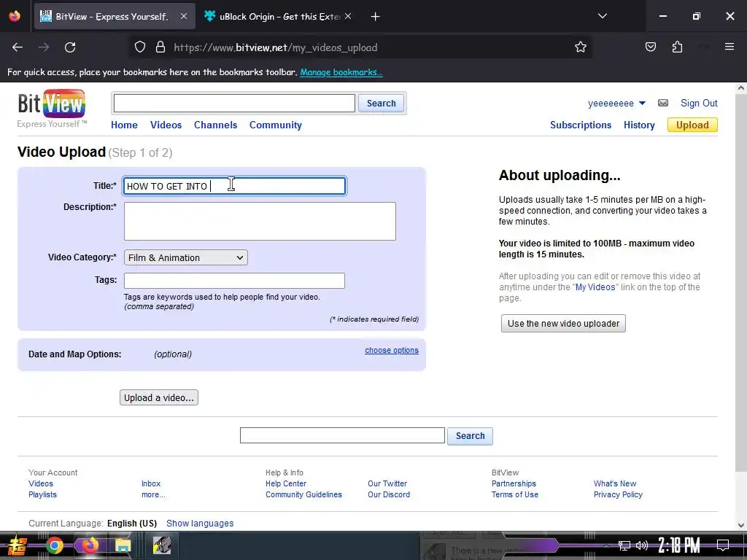This screenshot has width=747, height=560.
Task: Expand Date and Map choose options
Action: pyautogui.click(x=392, y=351)
